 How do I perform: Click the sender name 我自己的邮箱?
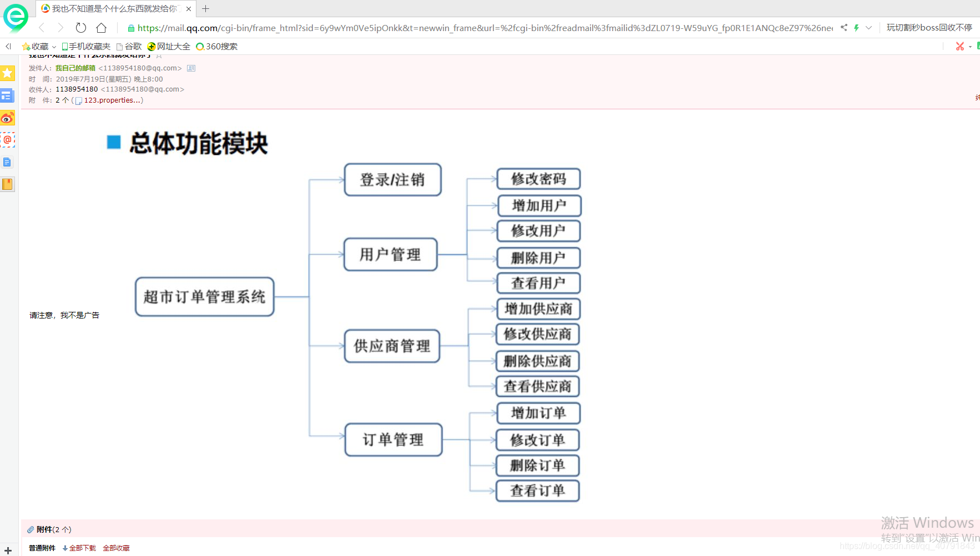tap(75, 68)
